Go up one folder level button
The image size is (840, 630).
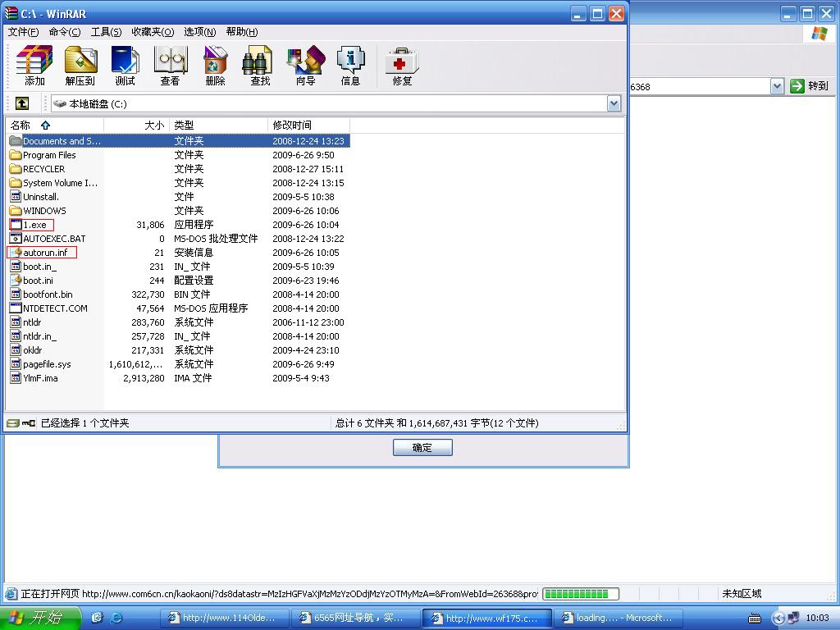22,103
